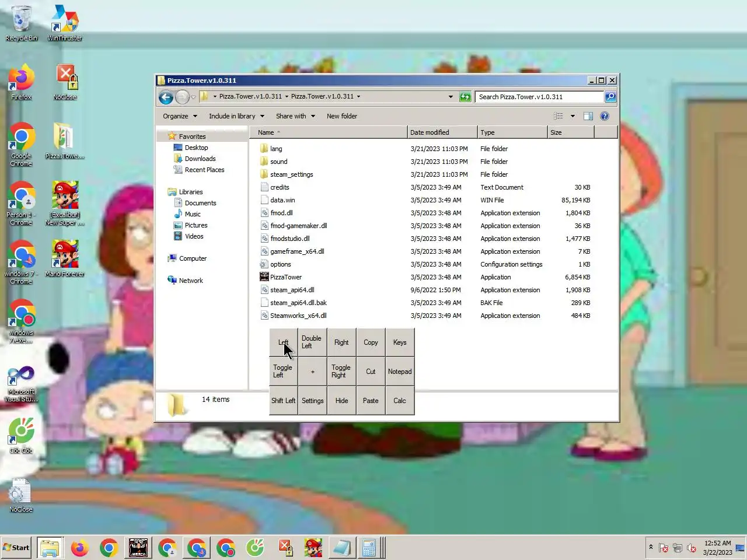The width and height of the screenshot is (747, 560).
Task: Click the Hide button in click pad
Action: tap(341, 401)
